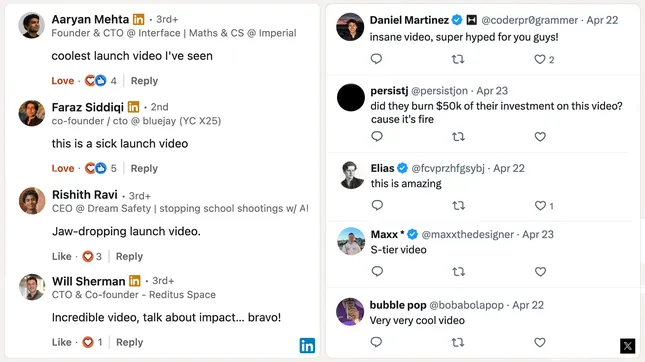Viewport: 645px width, 362px height.
Task: Reply to Aaryan Mehta's comment
Action: [x=144, y=81]
